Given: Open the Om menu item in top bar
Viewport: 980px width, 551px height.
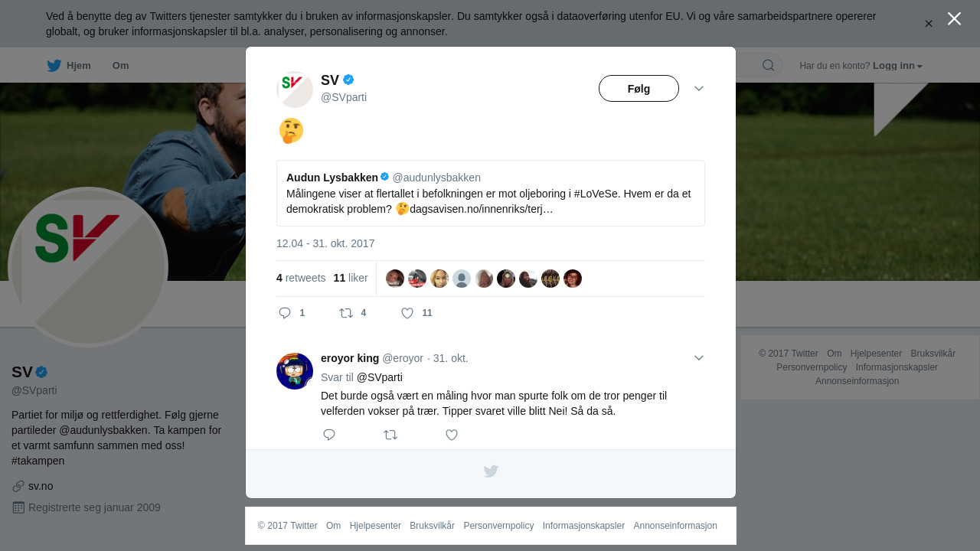Looking at the screenshot, I should click(x=121, y=66).
